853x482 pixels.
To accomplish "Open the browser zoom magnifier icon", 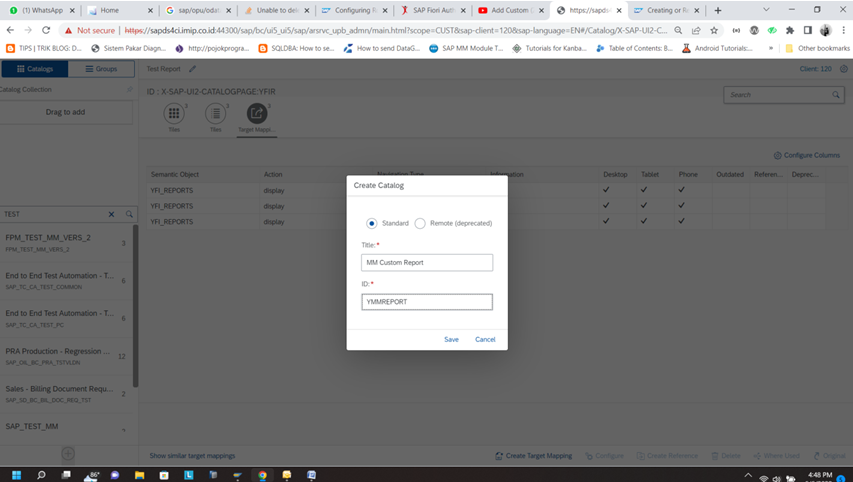I will click(x=678, y=30).
